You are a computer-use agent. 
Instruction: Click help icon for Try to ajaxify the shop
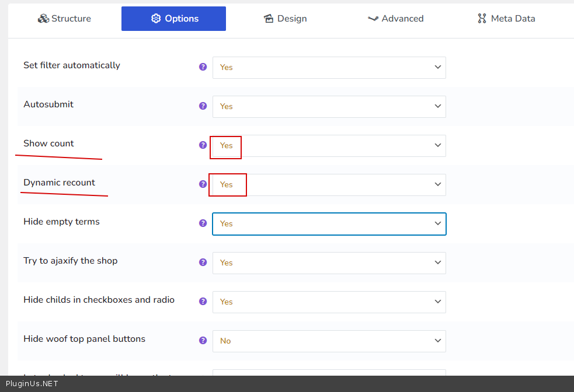click(203, 262)
